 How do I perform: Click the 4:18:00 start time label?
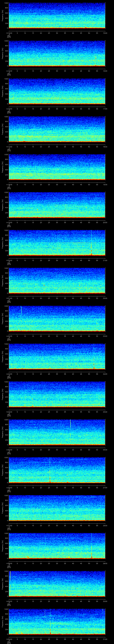point(9,184)
